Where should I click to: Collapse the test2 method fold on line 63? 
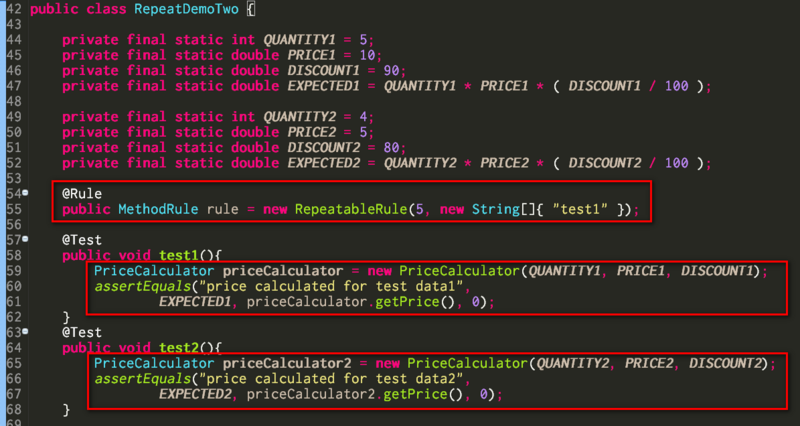click(25, 332)
